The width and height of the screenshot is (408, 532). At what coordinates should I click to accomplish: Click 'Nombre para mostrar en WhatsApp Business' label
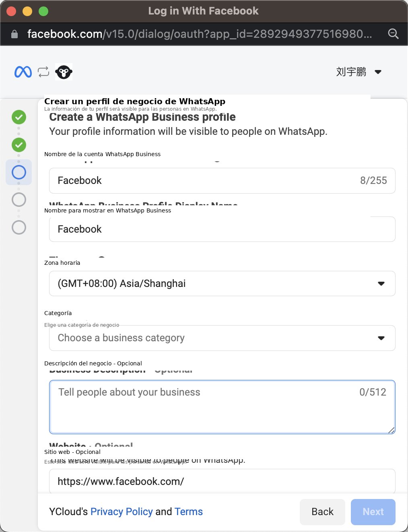point(107,210)
